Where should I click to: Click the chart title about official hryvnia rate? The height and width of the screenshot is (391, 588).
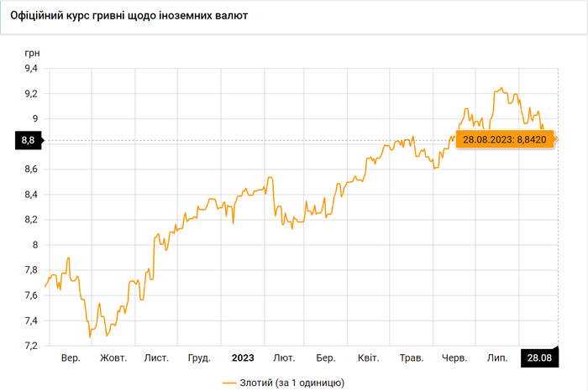(x=129, y=16)
